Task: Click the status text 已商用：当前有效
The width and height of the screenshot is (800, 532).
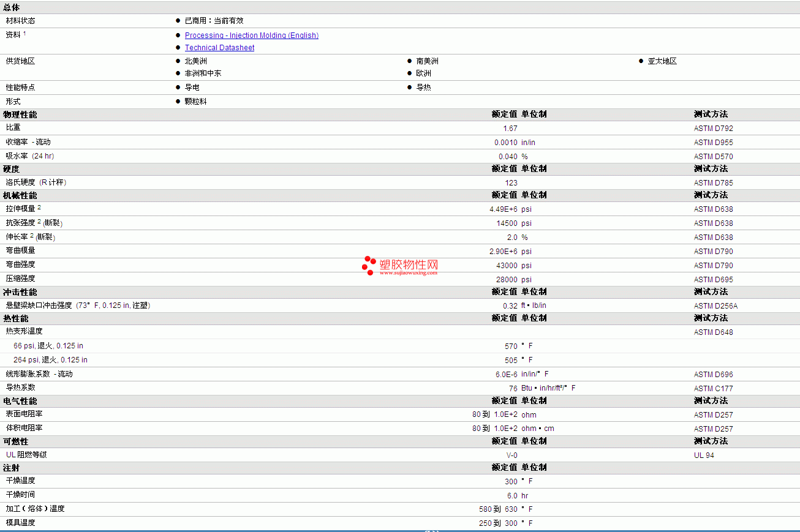Action: coord(214,21)
